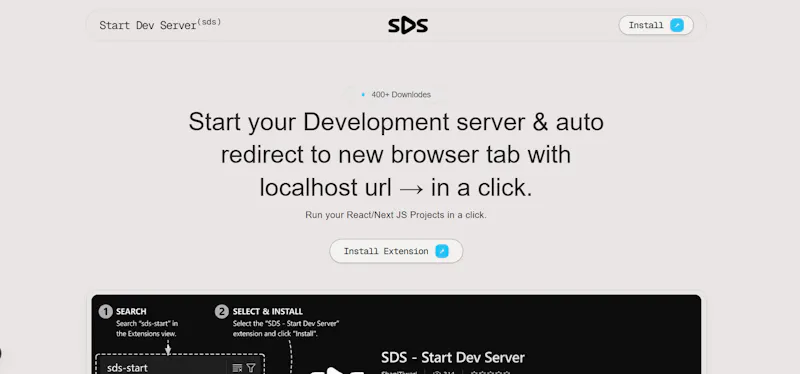This screenshot has width=800, height=374.
Task: Click the 'Start your Development server' headline
Action: point(396,155)
